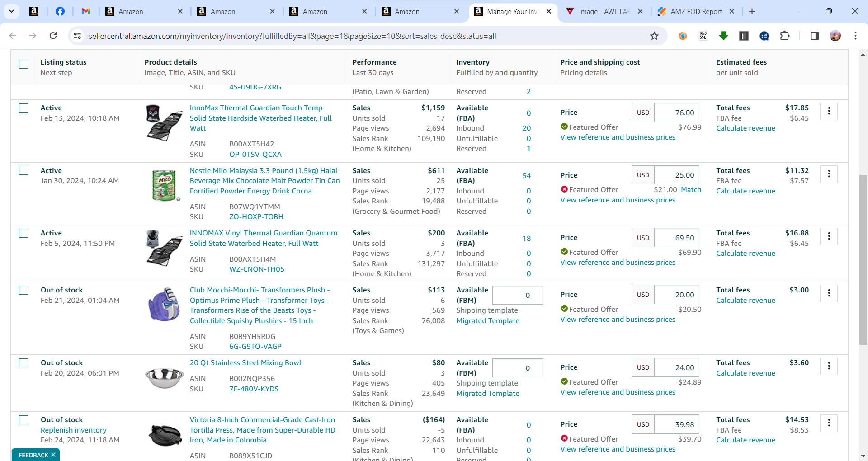Go forward to the next page
This screenshot has height=461, width=868.
[33, 36]
